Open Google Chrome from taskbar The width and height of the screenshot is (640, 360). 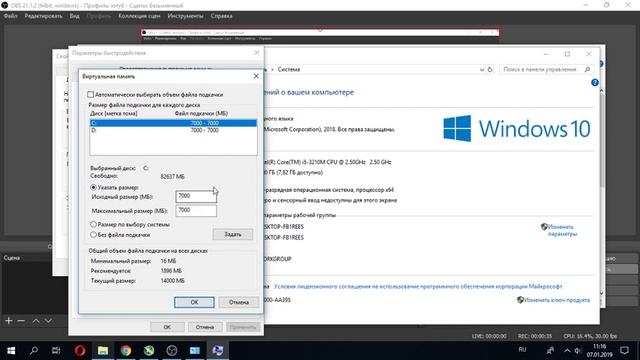(126, 350)
